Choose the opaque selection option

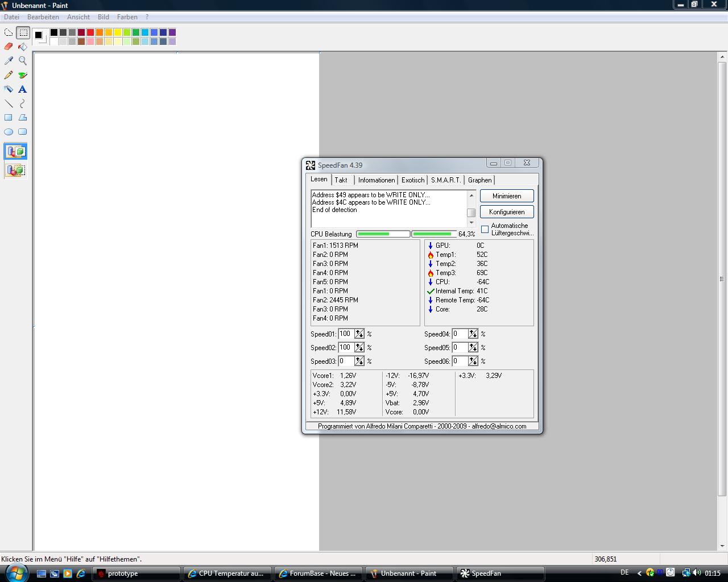(x=15, y=152)
